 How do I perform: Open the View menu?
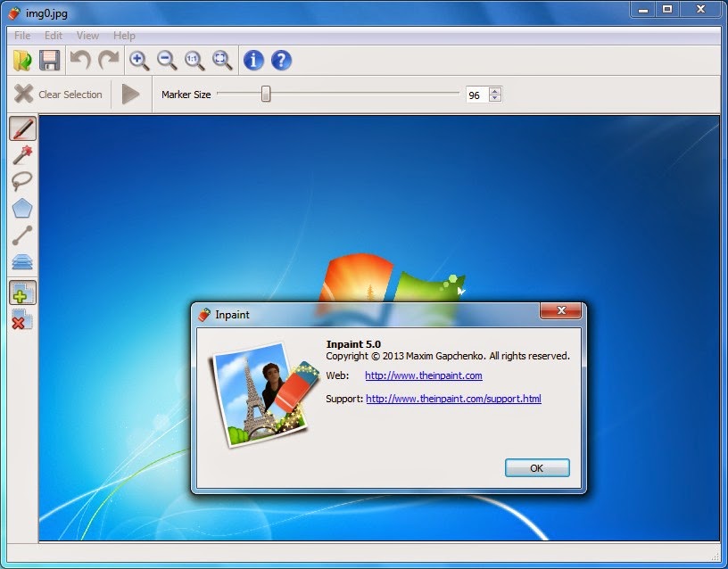pos(87,36)
